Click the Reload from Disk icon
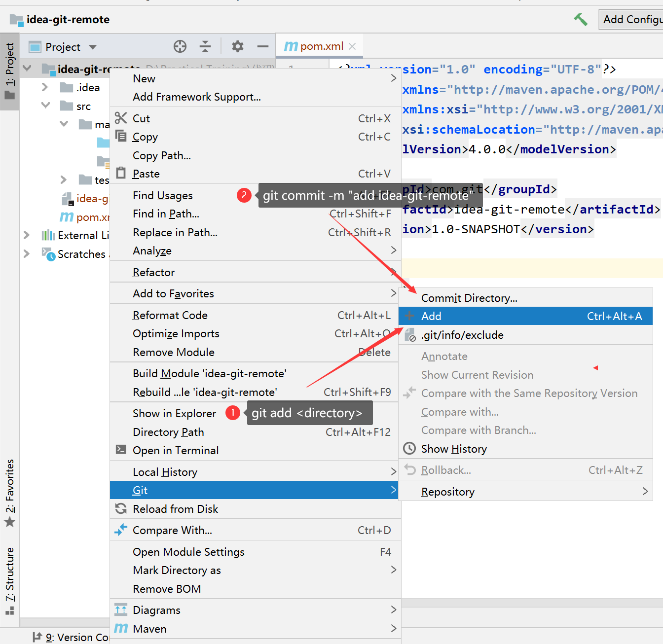The height and width of the screenshot is (644, 663). point(121,508)
